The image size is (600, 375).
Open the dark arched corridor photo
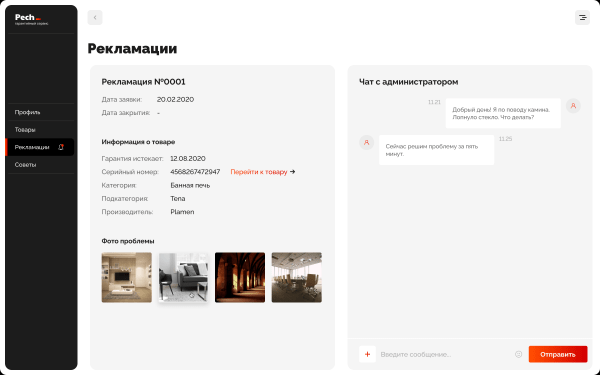[x=240, y=277]
